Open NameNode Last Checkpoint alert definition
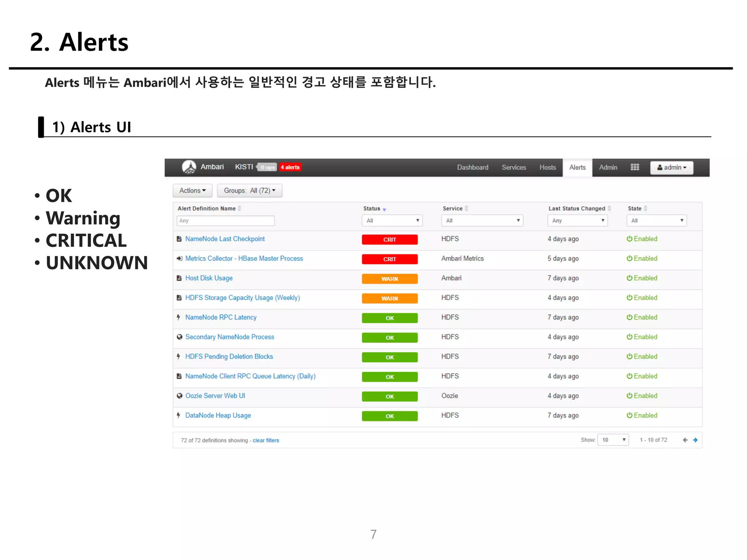 (x=225, y=239)
